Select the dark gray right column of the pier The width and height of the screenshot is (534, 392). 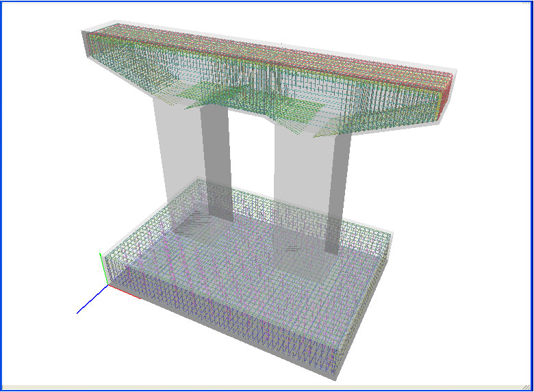338,194
